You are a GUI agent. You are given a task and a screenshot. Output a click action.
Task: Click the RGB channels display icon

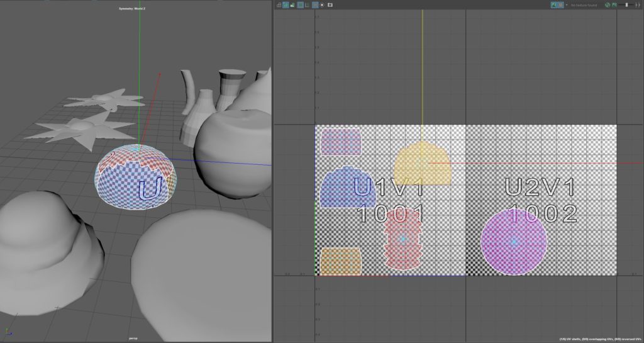pyautogui.click(x=608, y=4)
